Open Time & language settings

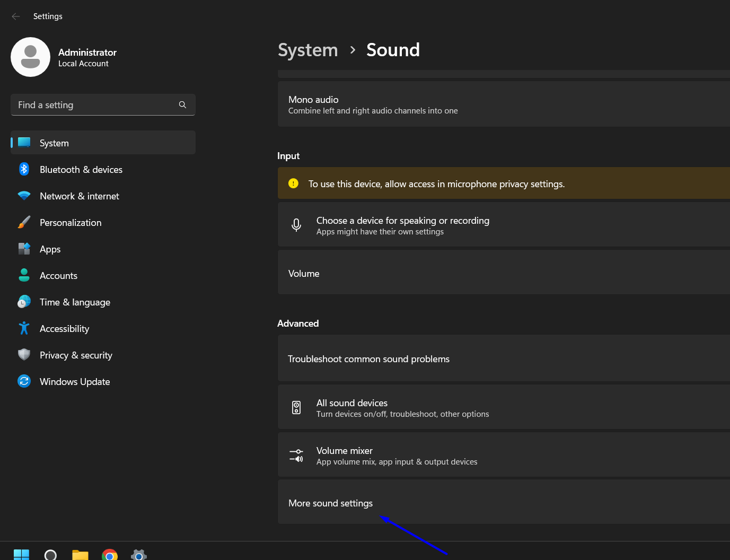[x=75, y=302]
